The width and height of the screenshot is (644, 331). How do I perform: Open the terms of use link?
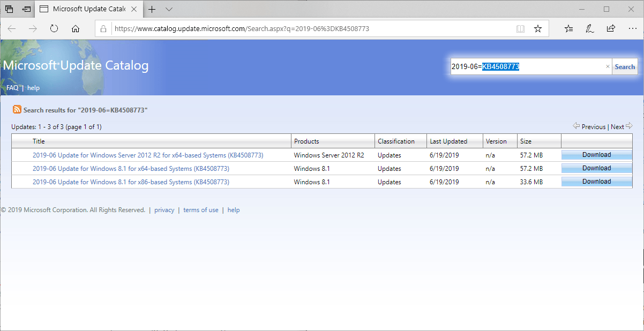click(x=201, y=210)
